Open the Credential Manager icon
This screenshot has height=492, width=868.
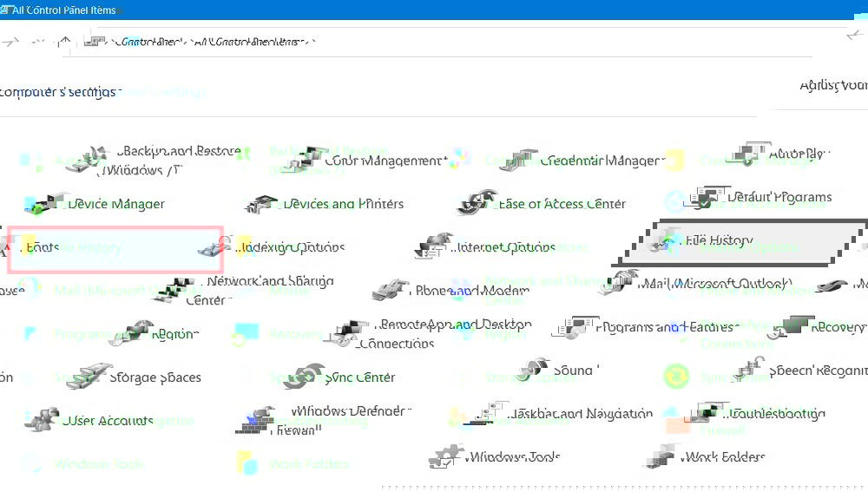[x=519, y=161]
